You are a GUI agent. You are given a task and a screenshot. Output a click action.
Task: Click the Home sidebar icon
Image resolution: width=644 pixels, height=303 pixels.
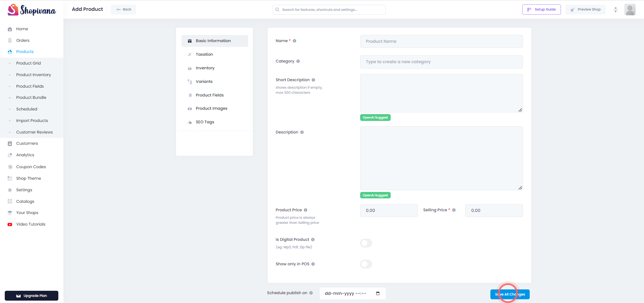click(10, 29)
